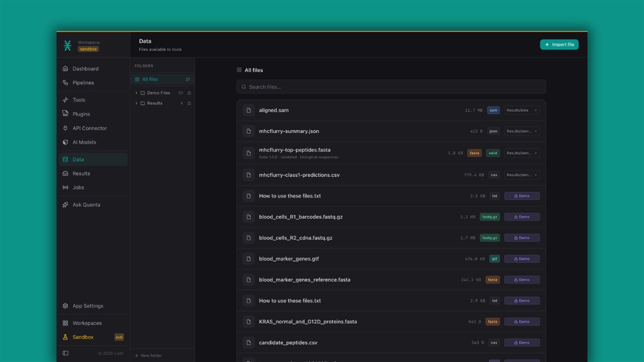The image size is (644, 362).
Task: Click the Jobs broadcast icon
Action: [65, 188]
